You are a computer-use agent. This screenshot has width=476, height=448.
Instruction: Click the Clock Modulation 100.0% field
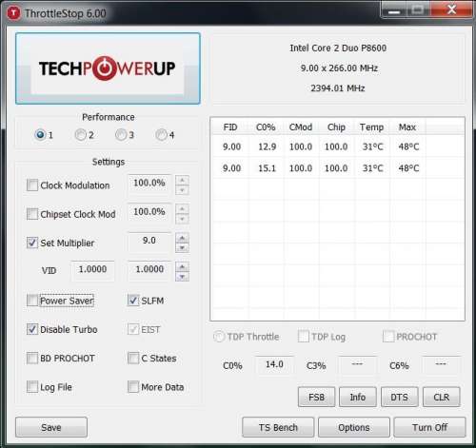(149, 184)
